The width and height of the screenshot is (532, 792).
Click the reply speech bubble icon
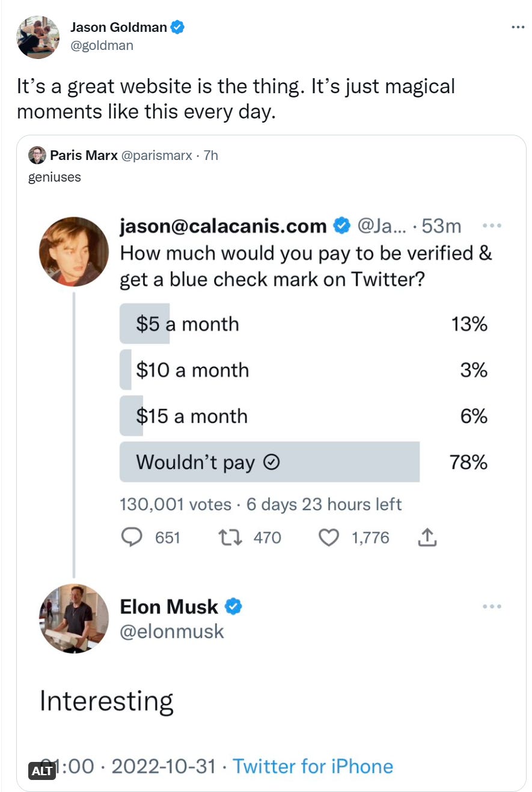click(x=132, y=537)
